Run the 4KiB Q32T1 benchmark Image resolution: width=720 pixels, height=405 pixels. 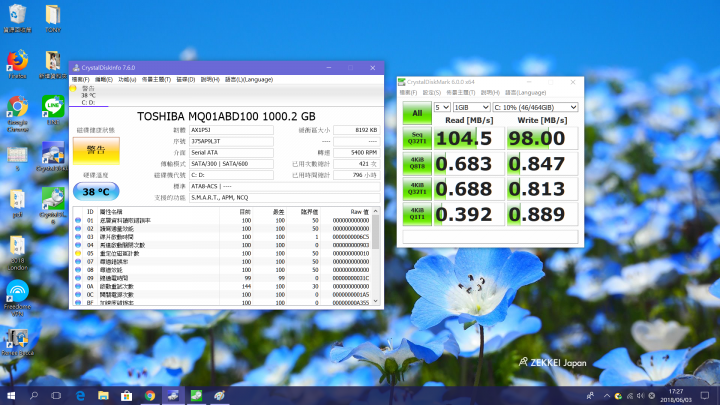click(417, 189)
